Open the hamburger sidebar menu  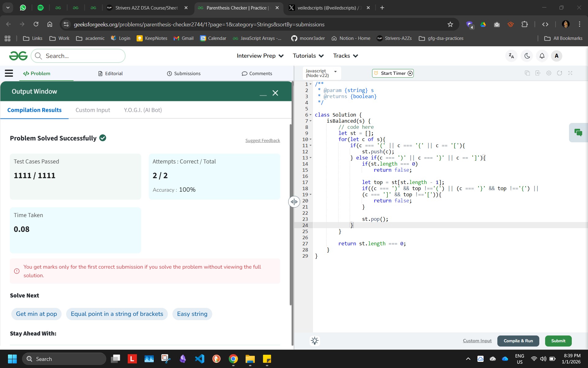pos(9,73)
